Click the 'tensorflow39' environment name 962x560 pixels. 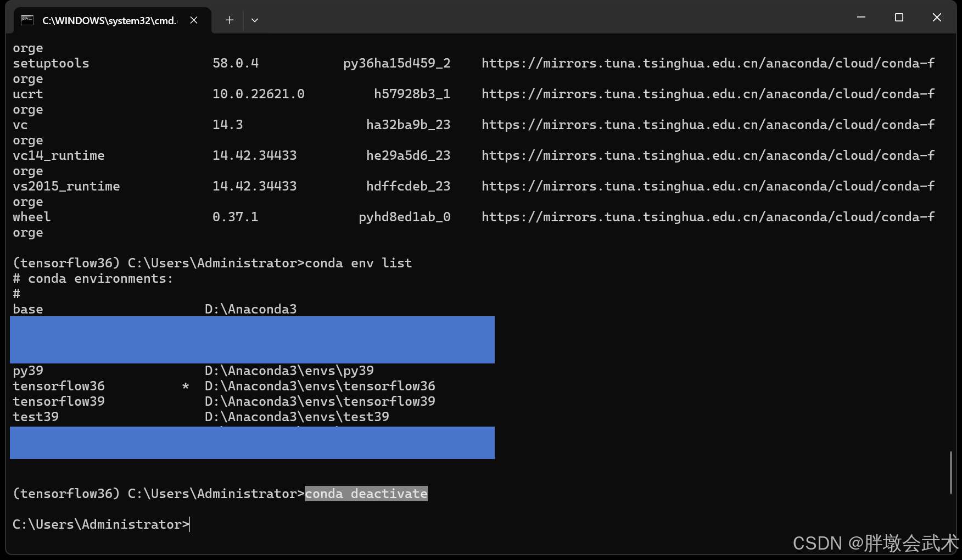click(x=59, y=401)
